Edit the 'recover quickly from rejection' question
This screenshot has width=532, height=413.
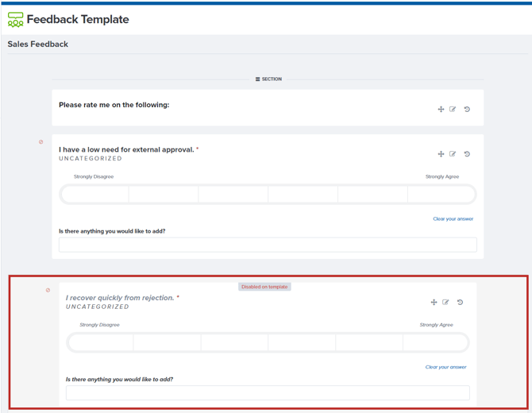[445, 303]
